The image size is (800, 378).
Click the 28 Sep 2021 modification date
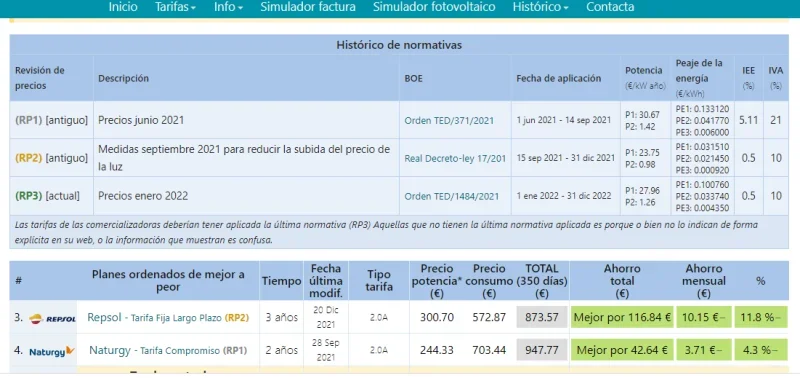326,350
